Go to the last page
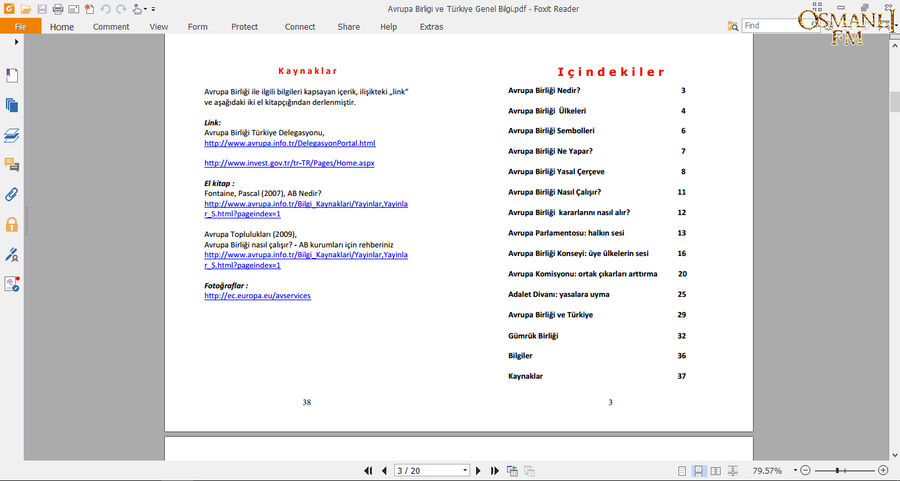 click(x=495, y=471)
